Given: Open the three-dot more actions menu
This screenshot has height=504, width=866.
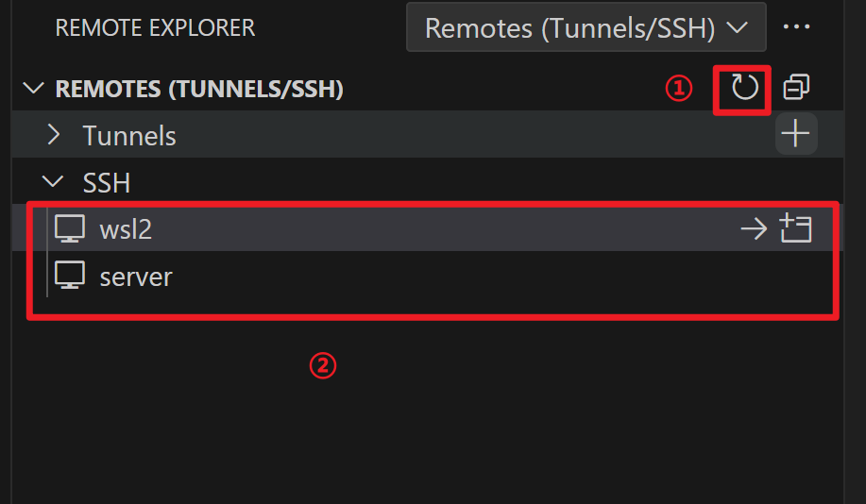Looking at the screenshot, I should [x=796, y=26].
